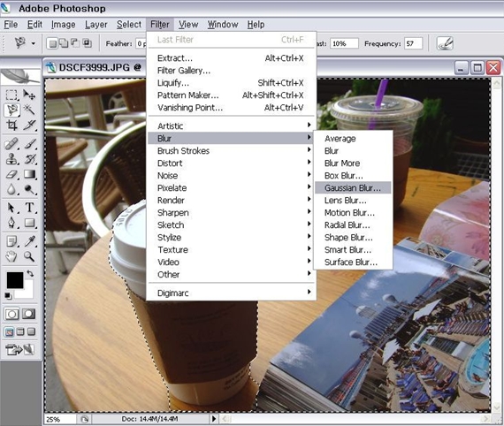Select the Magnetic Lasso tool in toolbox
The image size is (504, 426).
pyautogui.click(x=12, y=110)
